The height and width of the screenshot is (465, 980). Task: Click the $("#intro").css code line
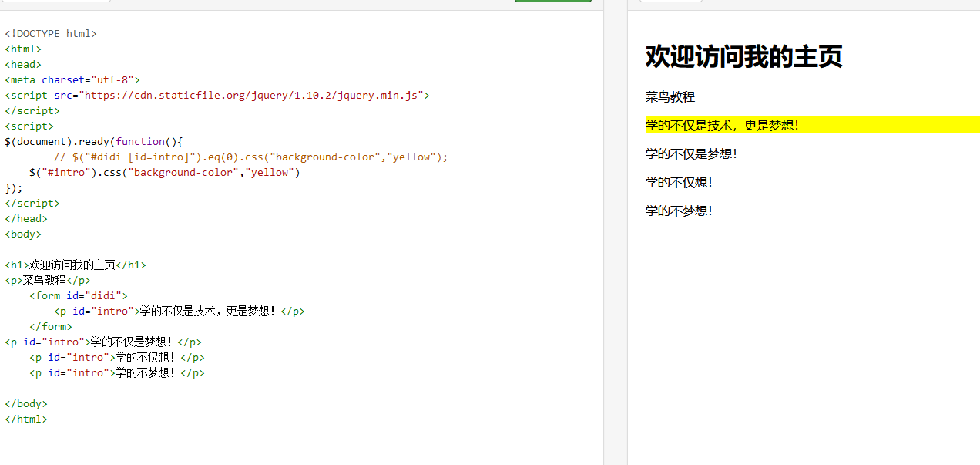tap(165, 172)
